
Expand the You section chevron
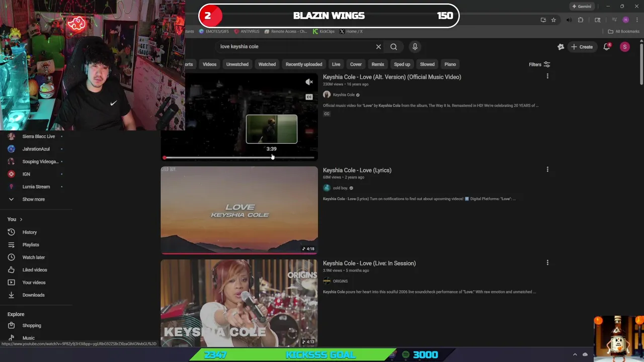coord(21,219)
